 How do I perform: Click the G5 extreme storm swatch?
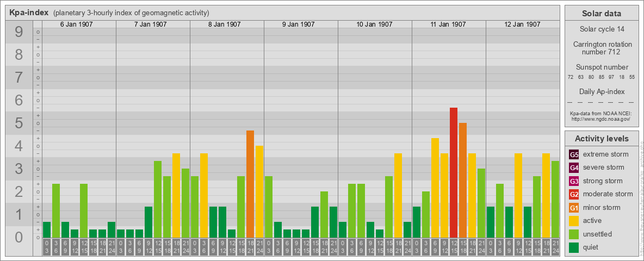pos(574,155)
